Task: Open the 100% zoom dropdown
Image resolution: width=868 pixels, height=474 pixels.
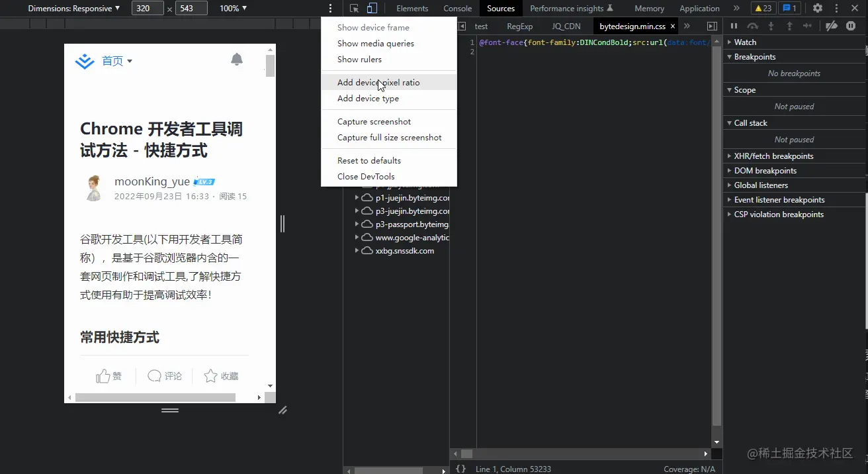Action: point(233,9)
